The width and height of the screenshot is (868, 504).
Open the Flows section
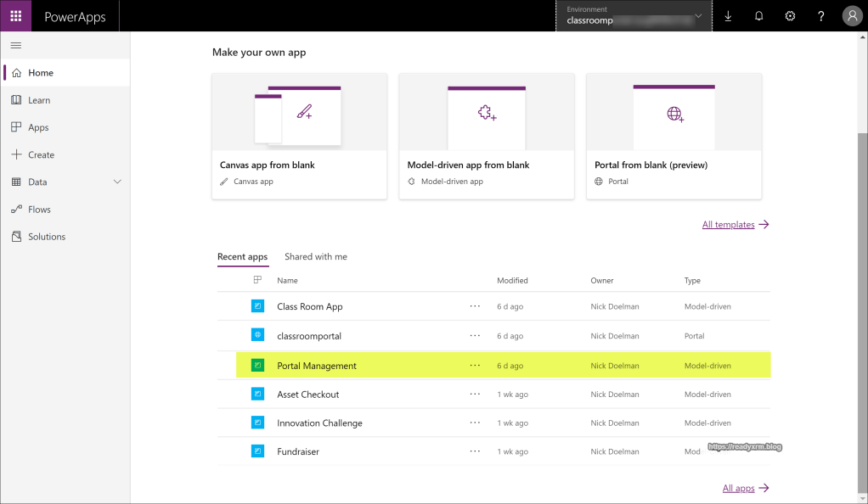click(40, 209)
